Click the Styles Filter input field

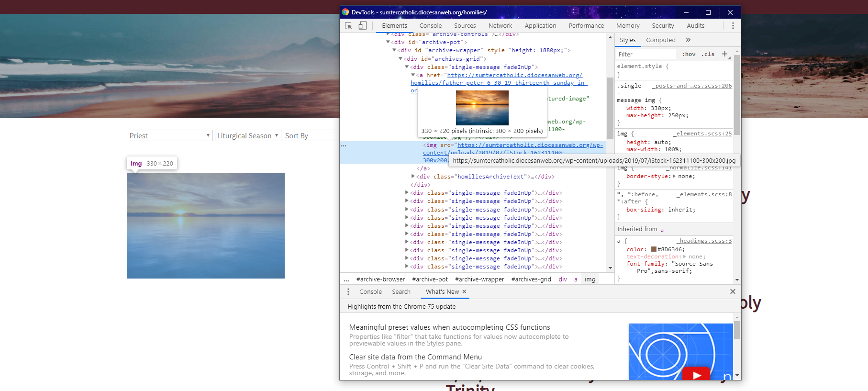pyautogui.click(x=646, y=55)
